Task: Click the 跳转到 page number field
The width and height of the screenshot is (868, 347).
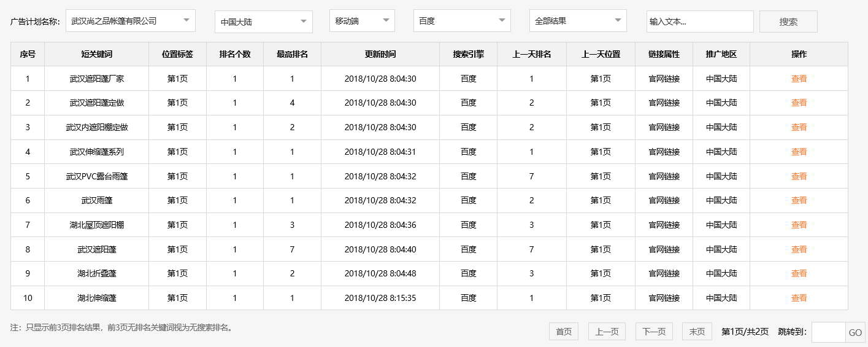Action: pyautogui.click(x=828, y=332)
